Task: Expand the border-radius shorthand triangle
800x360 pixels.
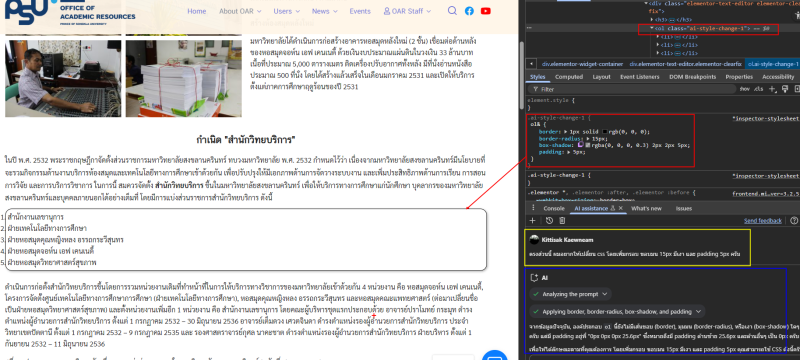Action: pos(588,138)
